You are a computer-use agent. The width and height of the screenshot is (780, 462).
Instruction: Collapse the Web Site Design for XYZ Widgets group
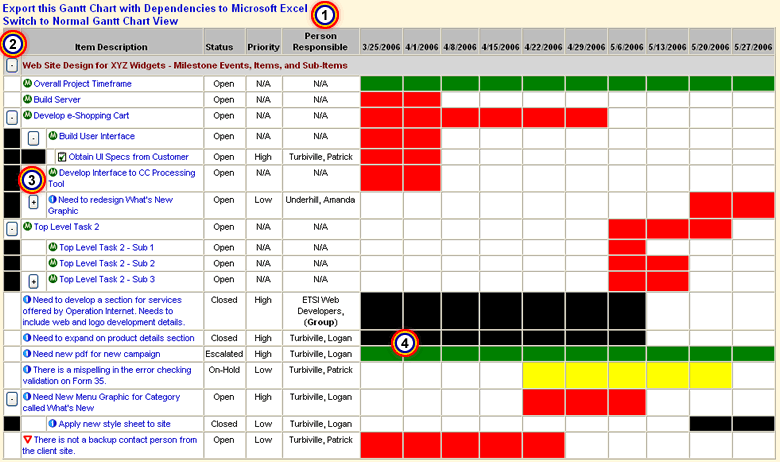click(12, 65)
